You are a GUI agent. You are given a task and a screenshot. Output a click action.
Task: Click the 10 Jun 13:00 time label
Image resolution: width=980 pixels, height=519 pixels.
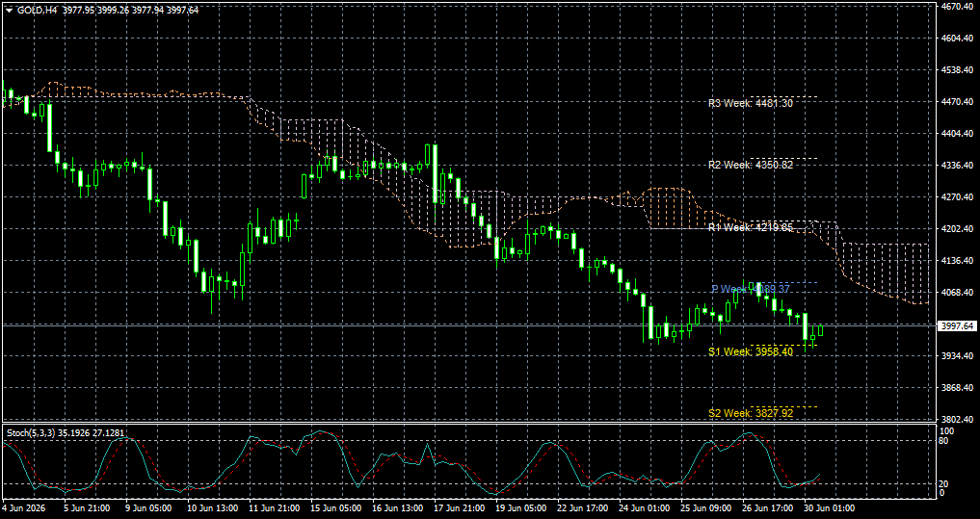pos(213,508)
